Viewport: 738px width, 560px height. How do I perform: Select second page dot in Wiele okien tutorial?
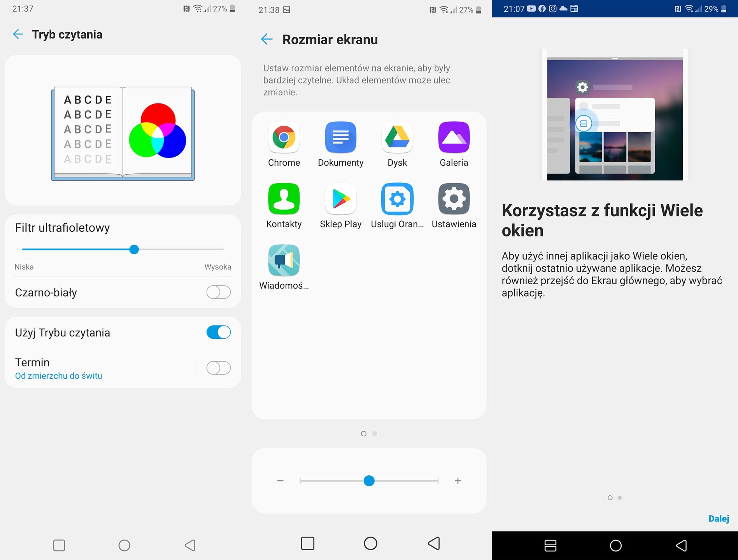(620, 498)
